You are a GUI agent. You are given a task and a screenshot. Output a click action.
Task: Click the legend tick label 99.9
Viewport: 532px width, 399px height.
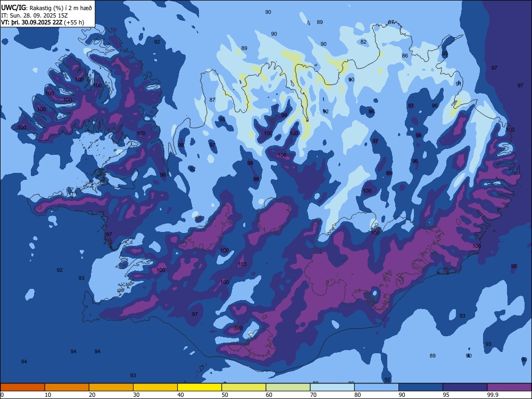[x=493, y=395]
